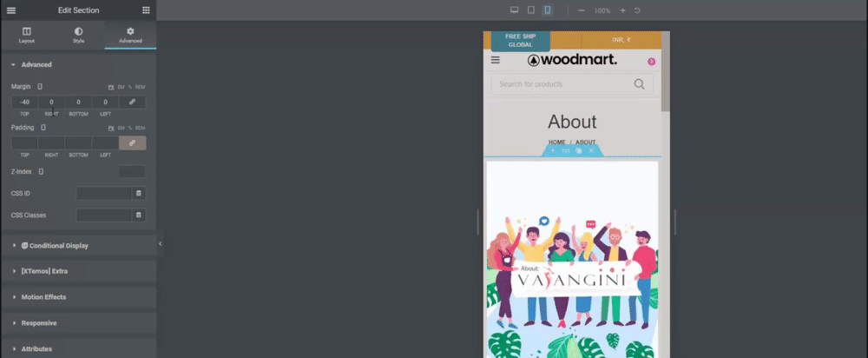Screen dimensions: 868x358
Task: Click the Padding responsive device icon
Action: coord(43,128)
